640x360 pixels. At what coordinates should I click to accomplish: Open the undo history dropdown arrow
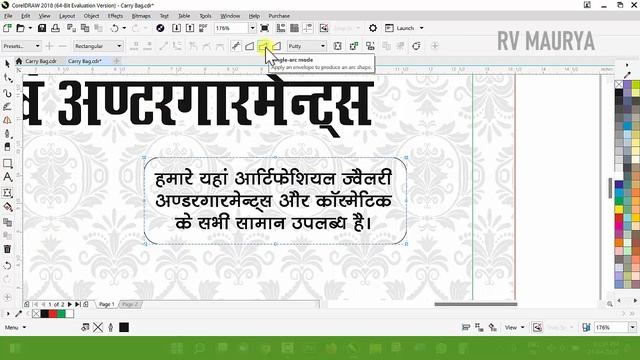pyautogui.click(x=124, y=28)
